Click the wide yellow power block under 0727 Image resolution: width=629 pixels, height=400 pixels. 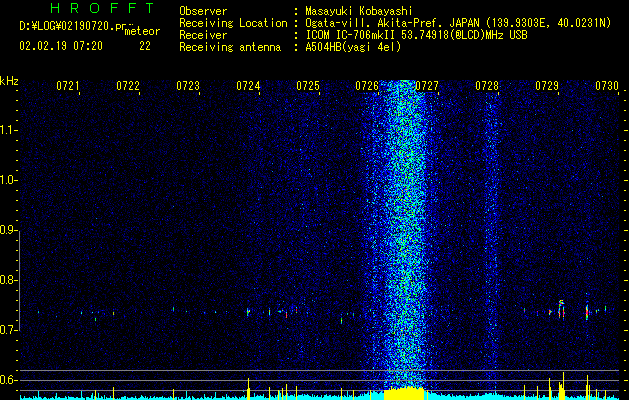404,394
